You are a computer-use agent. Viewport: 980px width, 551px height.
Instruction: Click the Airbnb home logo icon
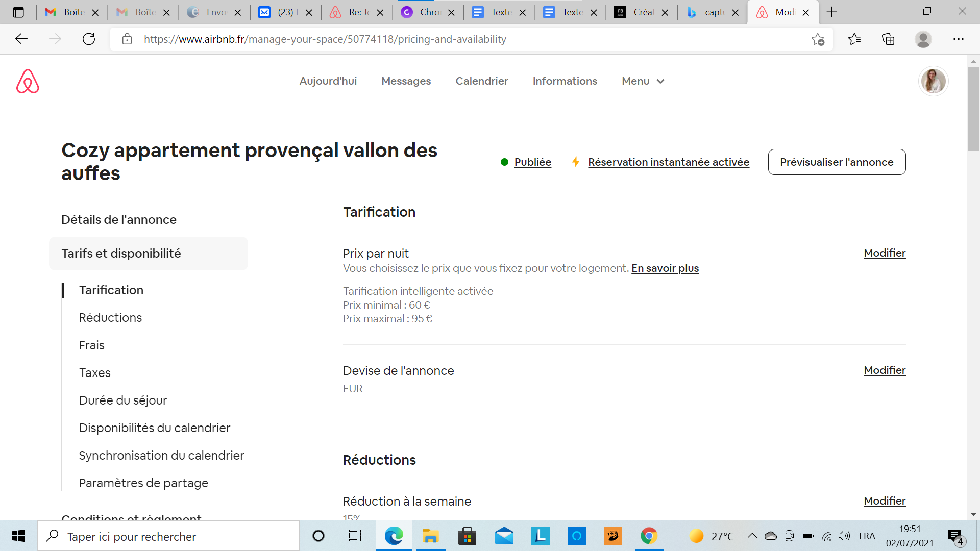[x=27, y=82]
